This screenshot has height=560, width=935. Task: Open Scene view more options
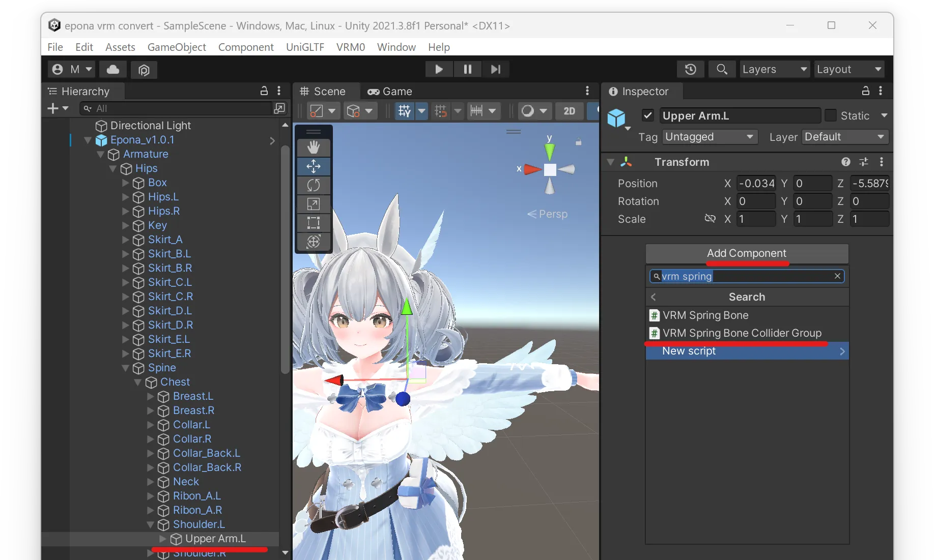click(587, 91)
